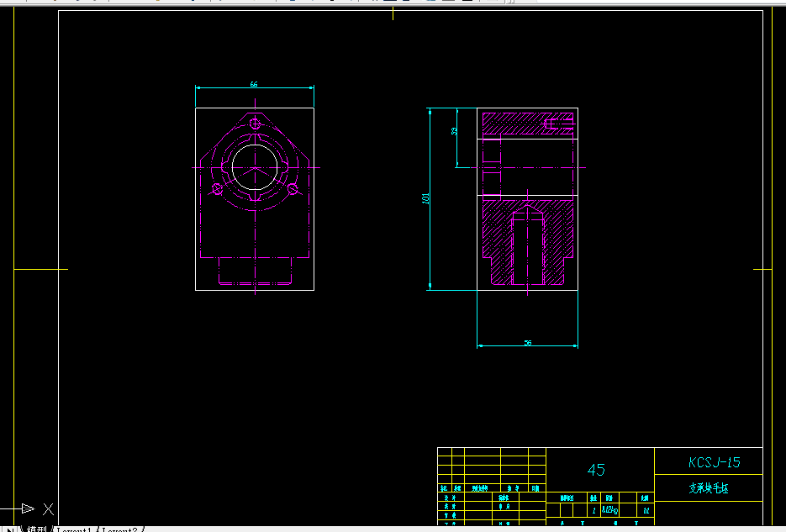This screenshot has width=786, height=532.
Task: Select the 101 height dimension text
Action: [425, 198]
